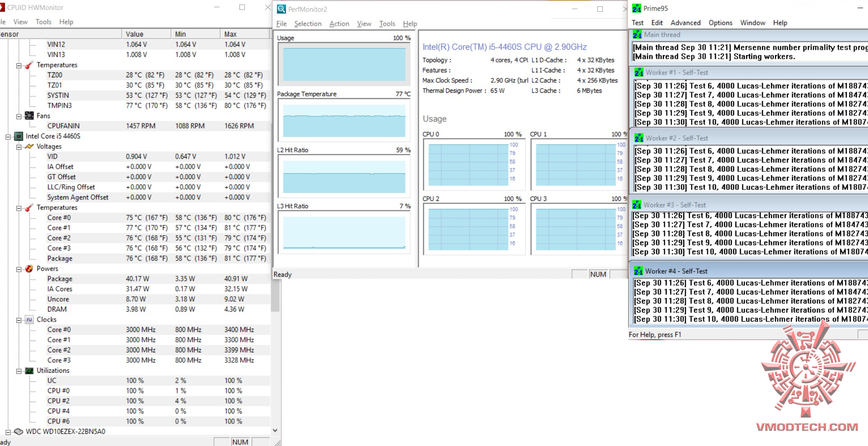Select the WDC WD10EZEX-22BN5A0 drive entry

(x=66, y=432)
